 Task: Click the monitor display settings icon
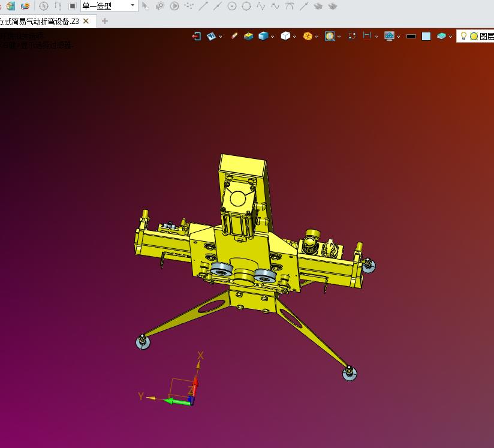pyautogui.click(x=389, y=37)
